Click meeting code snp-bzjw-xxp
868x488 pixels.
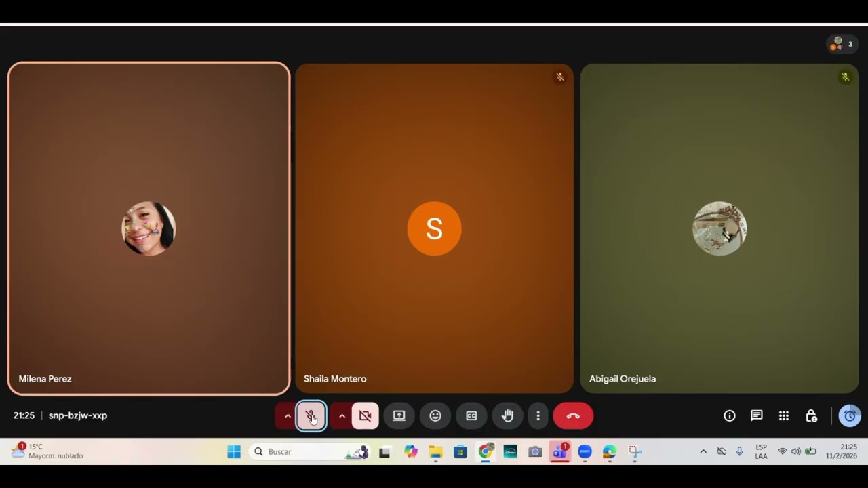click(78, 415)
